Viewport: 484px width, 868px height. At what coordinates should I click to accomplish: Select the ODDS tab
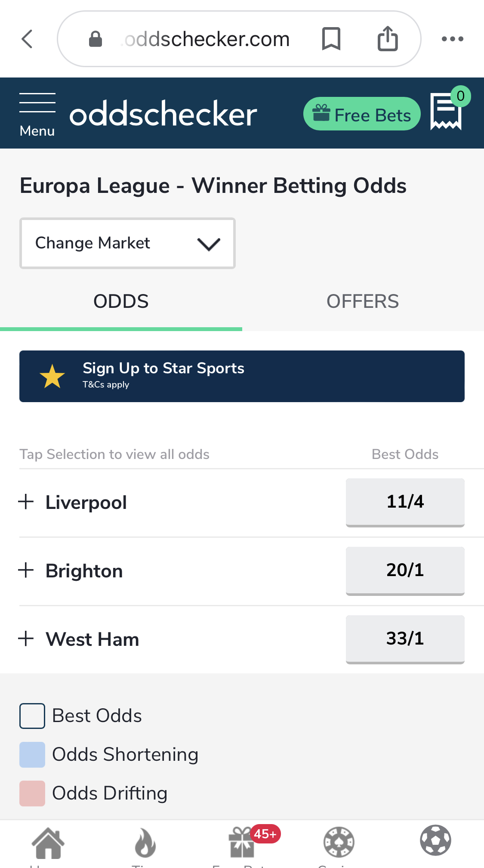point(121,301)
